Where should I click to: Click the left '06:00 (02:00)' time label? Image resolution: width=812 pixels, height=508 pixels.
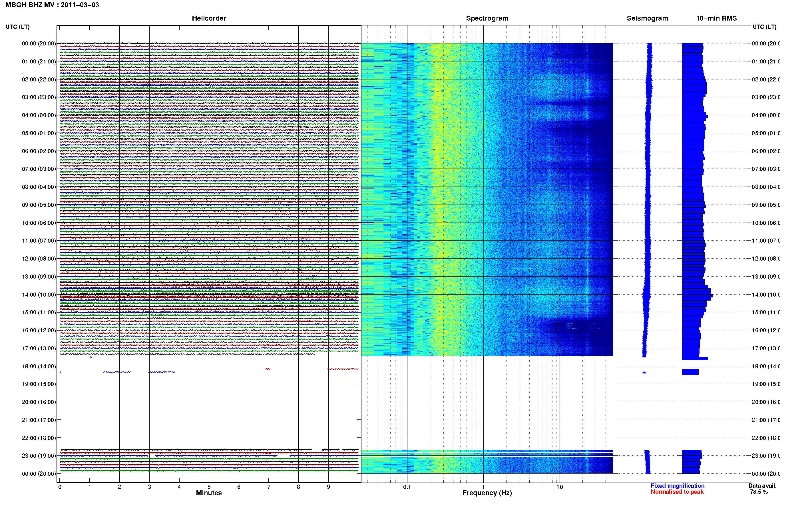pyautogui.click(x=39, y=151)
